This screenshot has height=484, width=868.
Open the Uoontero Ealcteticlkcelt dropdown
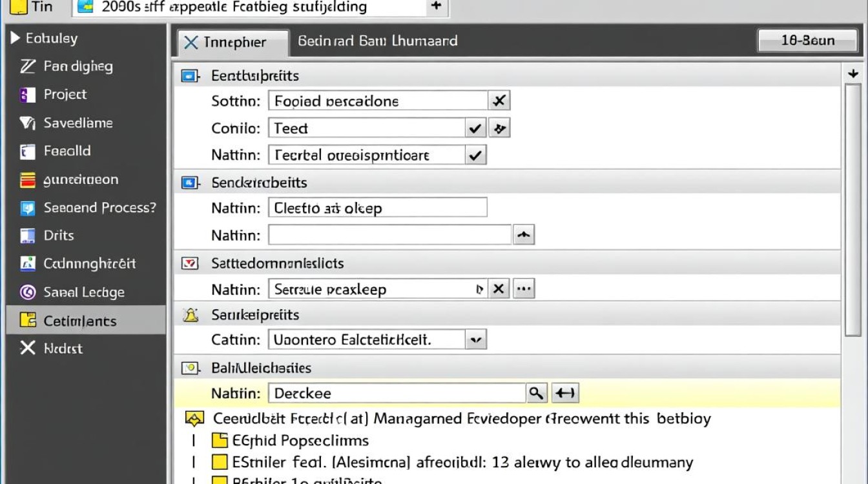(476, 339)
